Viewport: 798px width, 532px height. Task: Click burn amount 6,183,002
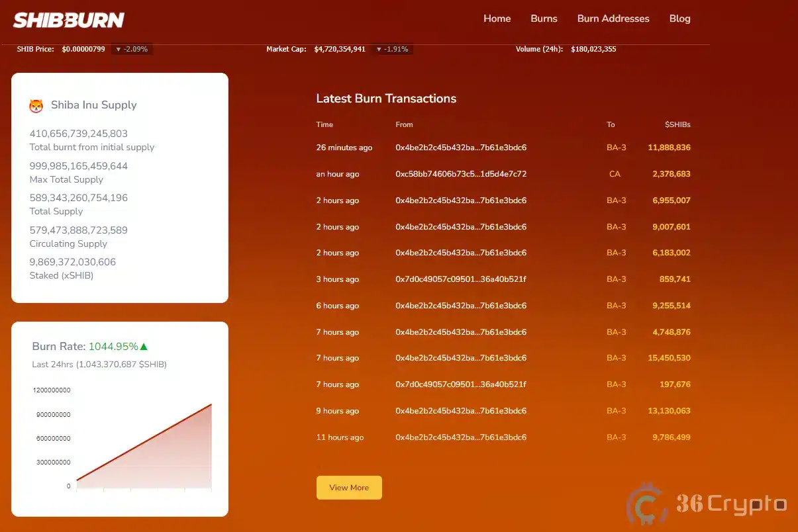click(672, 253)
